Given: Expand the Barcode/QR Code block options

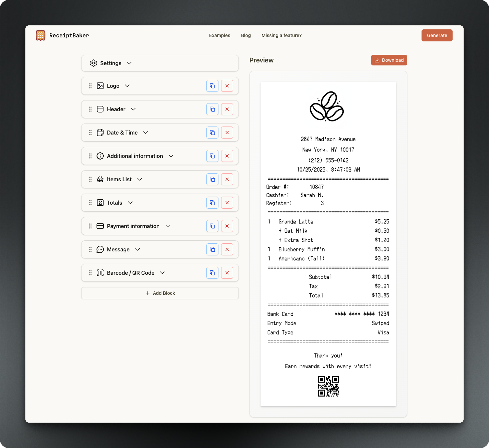Looking at the screenshot, I should click(162, 273).
